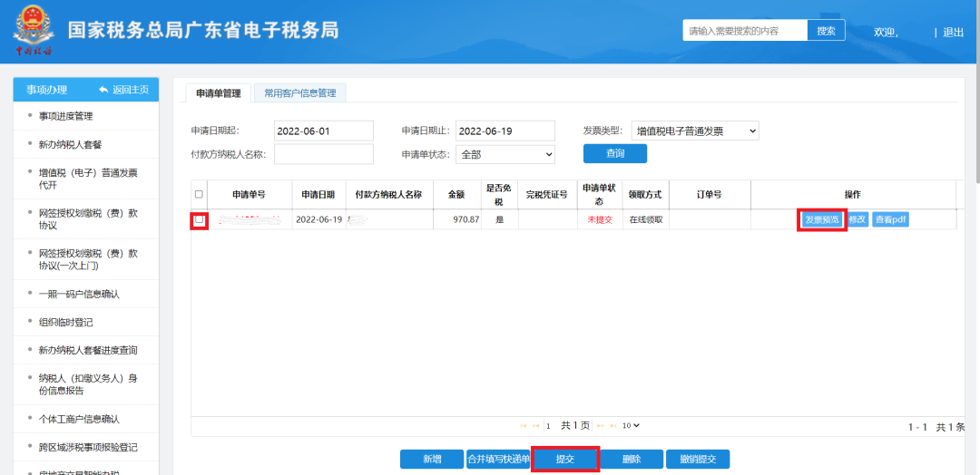The height and width of the screenshot is (475, 980).
Task: Click the 返回主页 arrow icon
Action: tap(103, 90)
